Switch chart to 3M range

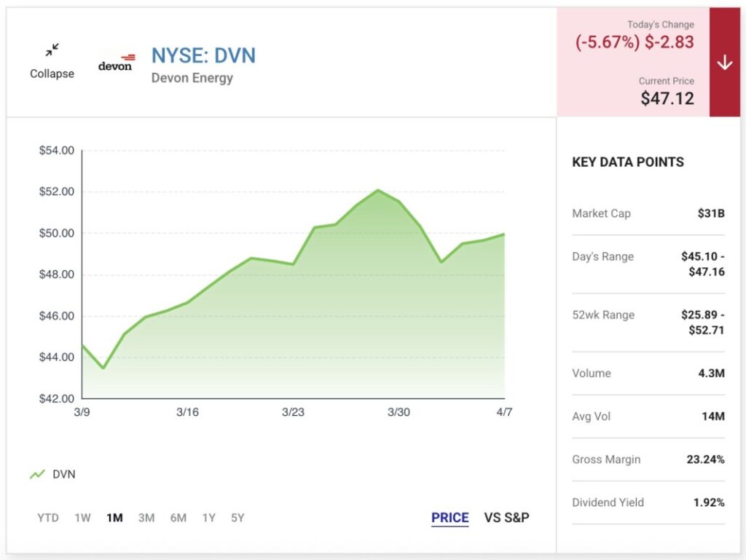146,518
